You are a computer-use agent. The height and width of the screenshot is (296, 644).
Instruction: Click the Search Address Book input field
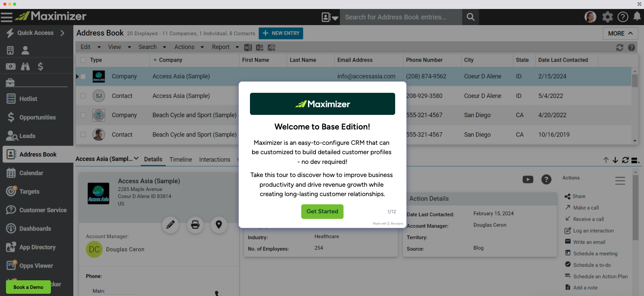400,17
